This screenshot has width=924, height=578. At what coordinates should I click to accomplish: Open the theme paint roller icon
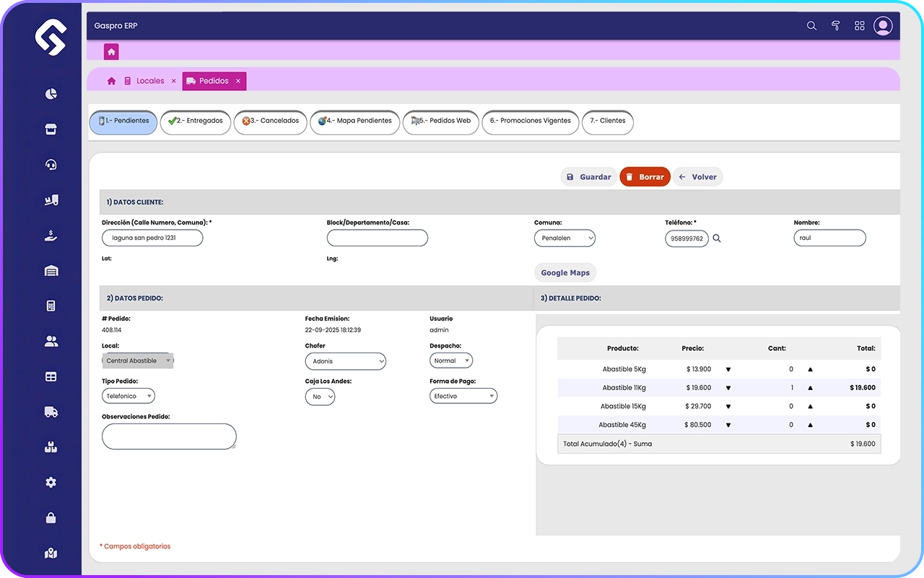835,26
